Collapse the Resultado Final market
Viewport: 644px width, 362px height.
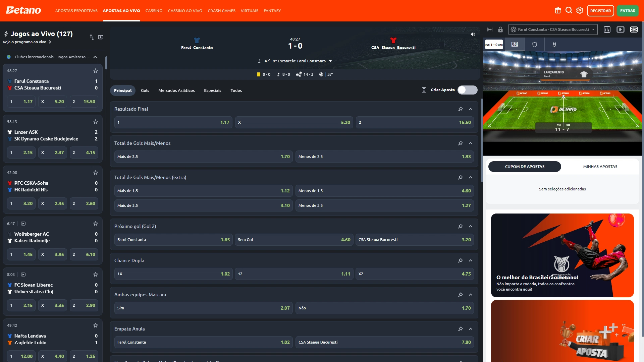coord(471,109)
